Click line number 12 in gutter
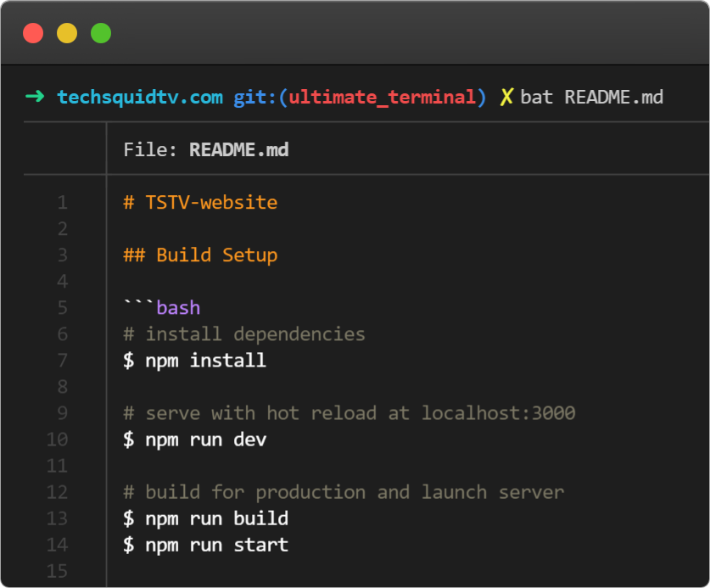 tap(57, 492)
